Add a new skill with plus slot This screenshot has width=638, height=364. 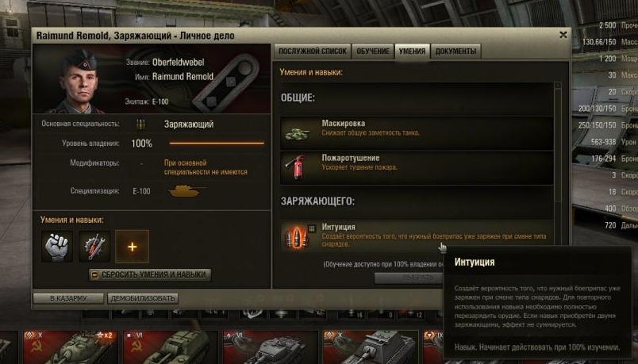133,247
